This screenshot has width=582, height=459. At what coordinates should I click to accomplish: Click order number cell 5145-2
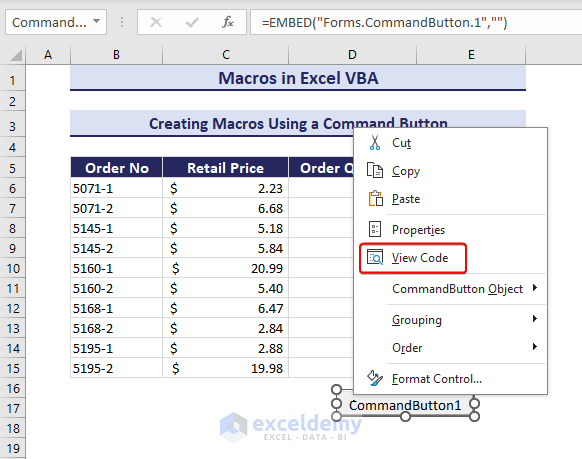tap(116, 248)
